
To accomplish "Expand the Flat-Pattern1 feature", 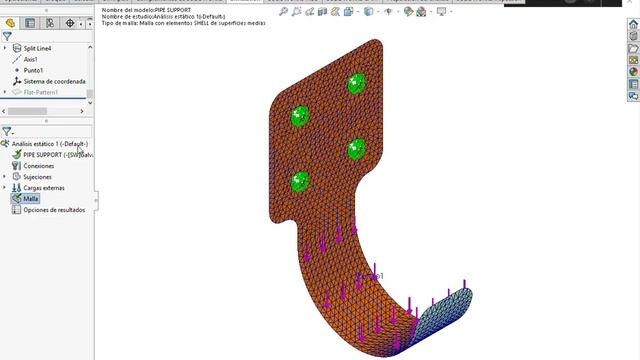I will click(5, 92).
